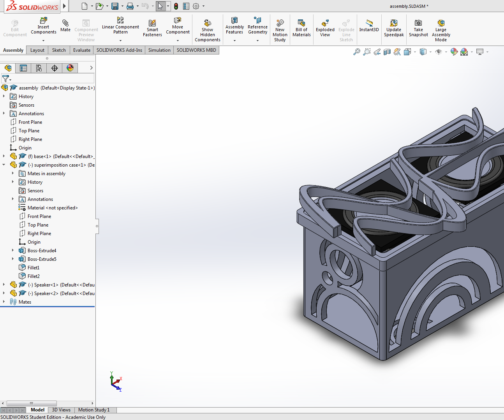Screen dimensions: 504x420
Task: Open the Simulation tab
Action: (159, 50)
